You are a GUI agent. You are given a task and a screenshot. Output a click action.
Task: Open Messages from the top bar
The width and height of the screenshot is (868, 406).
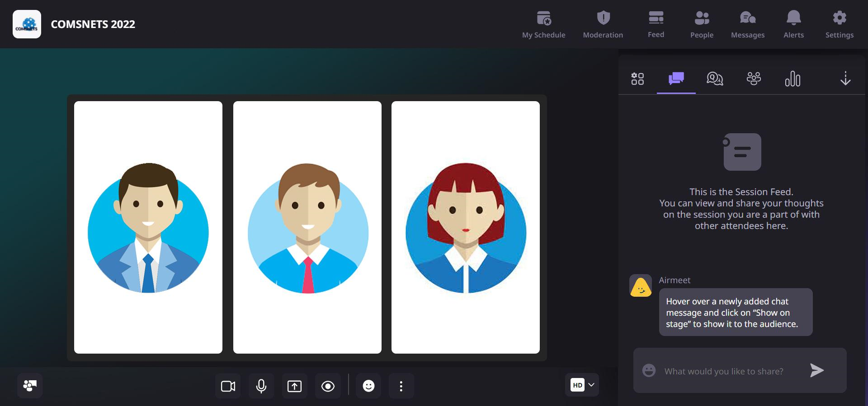(x=748, y=24)
